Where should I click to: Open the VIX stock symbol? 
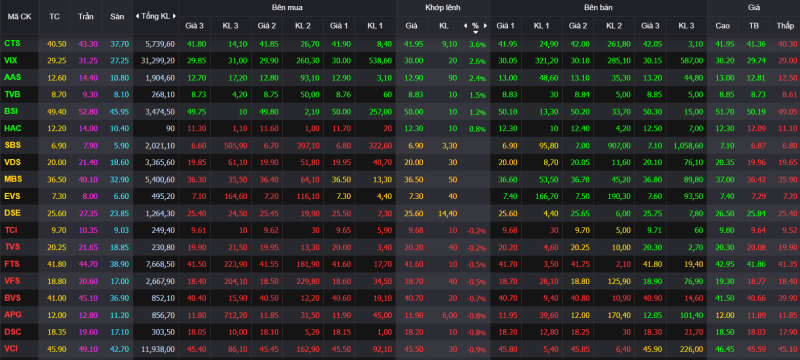pos(11,60)
